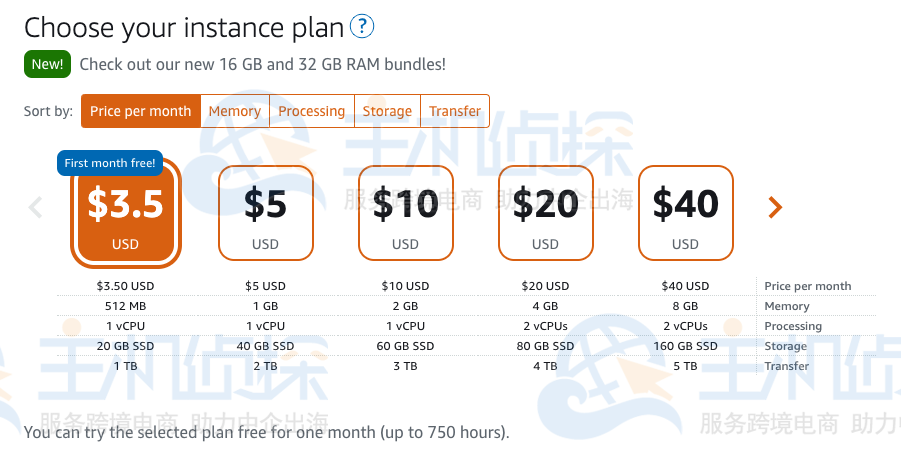Choose the $5 USD plan card

point(266,213)
